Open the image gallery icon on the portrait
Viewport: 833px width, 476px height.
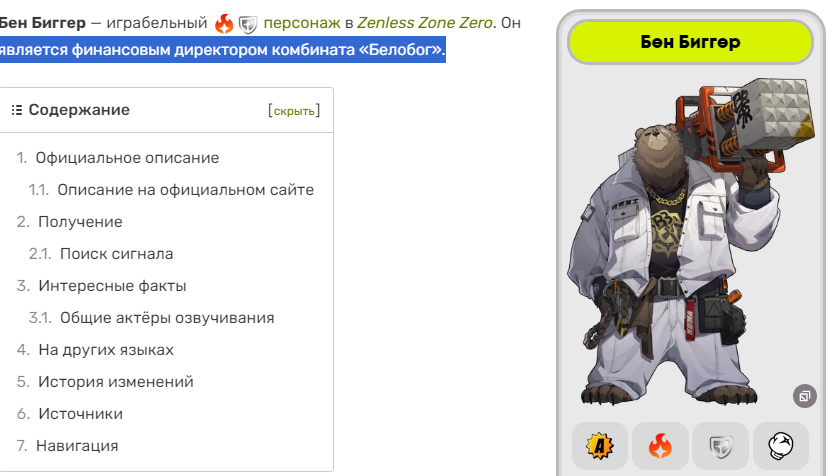804,396
